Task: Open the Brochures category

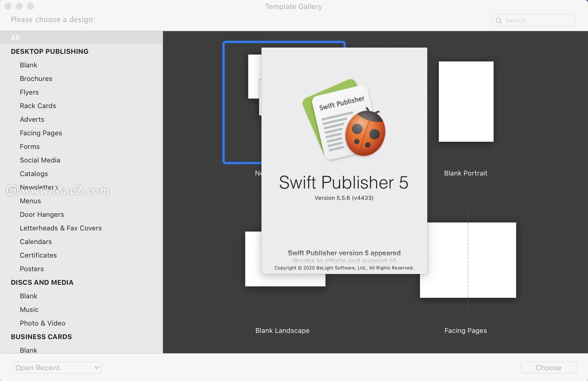Action: click(x=36, y=79)
